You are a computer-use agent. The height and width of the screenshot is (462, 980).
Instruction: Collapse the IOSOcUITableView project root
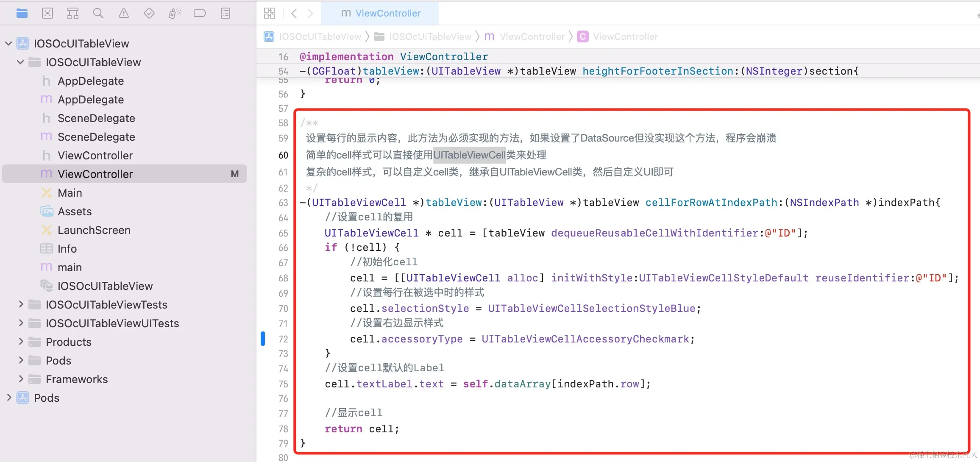click(8, 43)
